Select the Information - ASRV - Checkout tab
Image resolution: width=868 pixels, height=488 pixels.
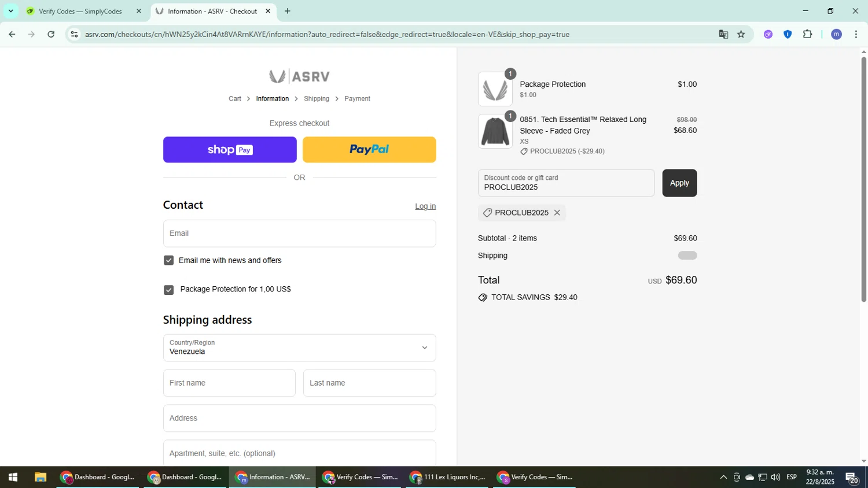pos(212,11)
